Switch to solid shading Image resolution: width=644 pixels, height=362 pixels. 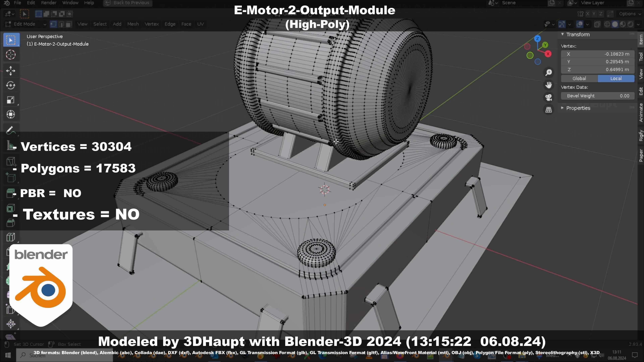tap(615, 24)
